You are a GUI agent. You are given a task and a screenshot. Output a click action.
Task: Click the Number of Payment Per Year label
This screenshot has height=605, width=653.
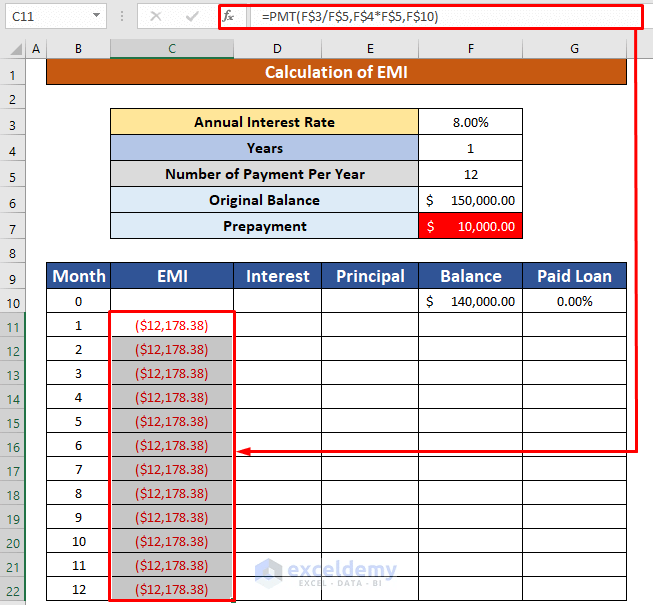coord(264,174)
